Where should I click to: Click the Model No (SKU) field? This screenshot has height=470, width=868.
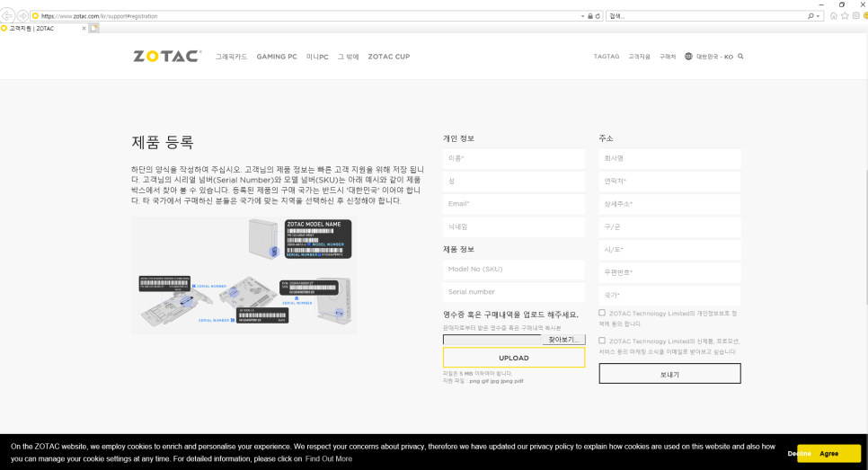coord(514,269)
